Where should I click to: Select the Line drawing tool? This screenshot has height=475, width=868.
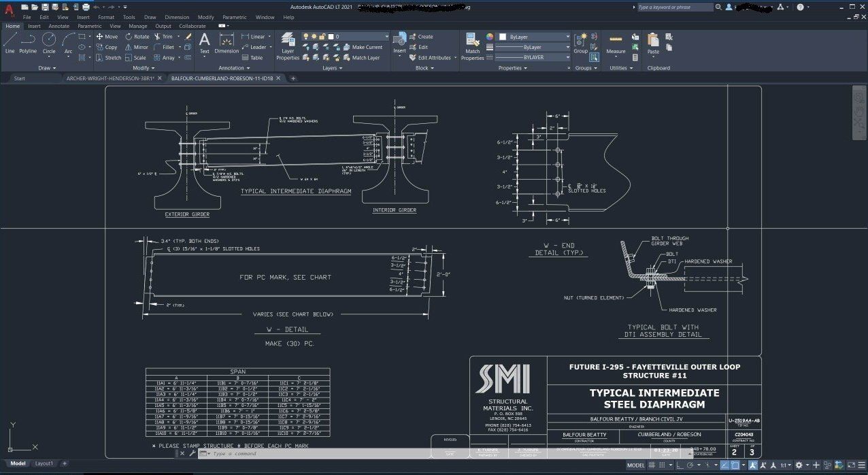pos(10,42)
